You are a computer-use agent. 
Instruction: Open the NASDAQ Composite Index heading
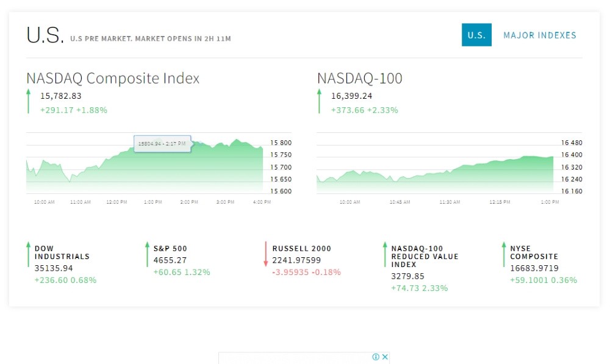(113, 78)
